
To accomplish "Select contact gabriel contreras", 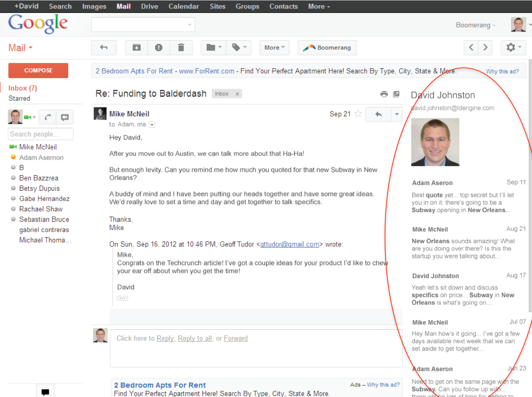I will point(44,230).
